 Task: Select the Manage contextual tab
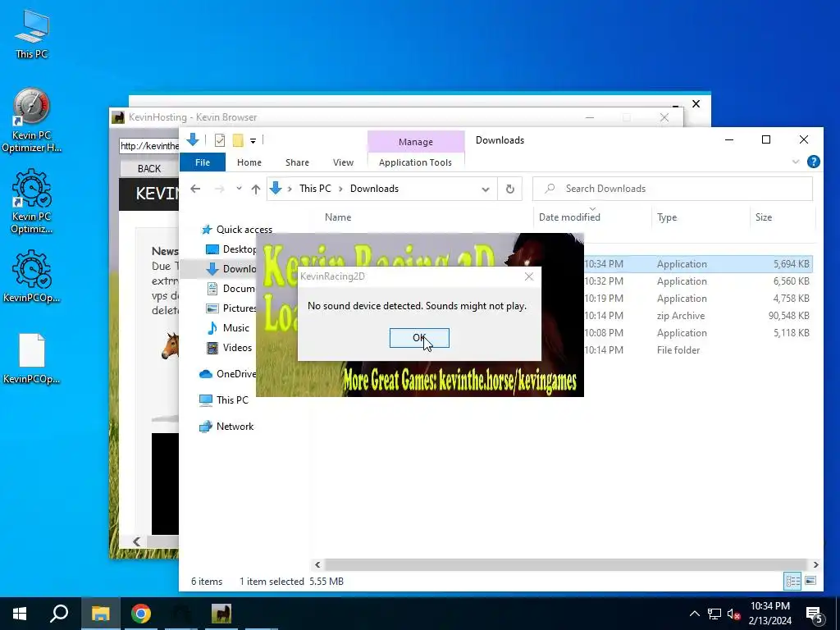[x=416, y=142]
